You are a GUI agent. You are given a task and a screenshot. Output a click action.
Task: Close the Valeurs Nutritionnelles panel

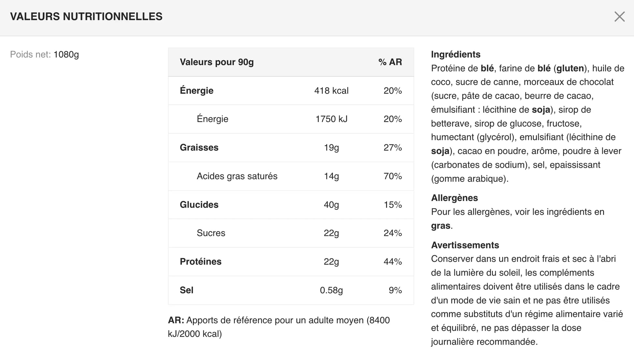[x=619, y=17]
